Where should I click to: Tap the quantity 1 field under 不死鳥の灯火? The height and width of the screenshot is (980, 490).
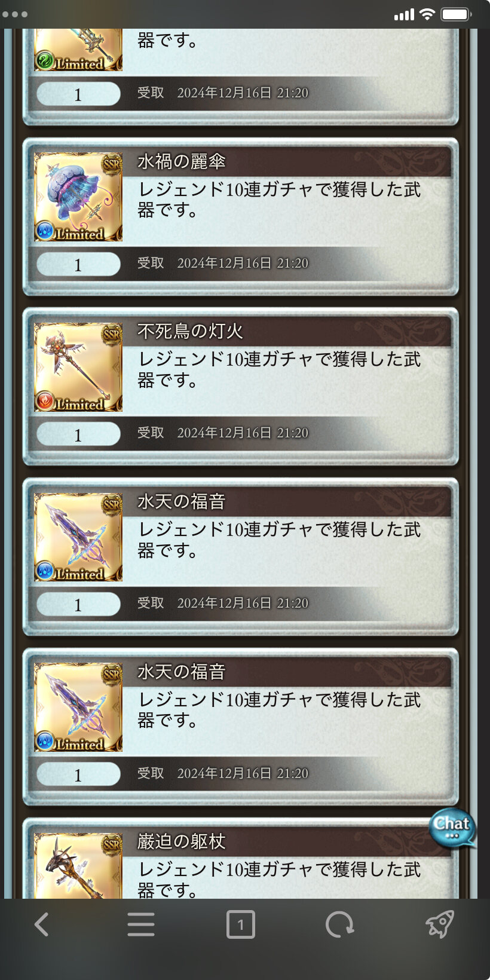click(x=78, y=434)
